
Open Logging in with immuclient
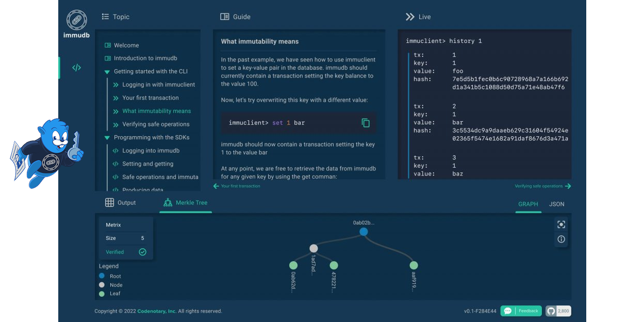tap(159, 85)
